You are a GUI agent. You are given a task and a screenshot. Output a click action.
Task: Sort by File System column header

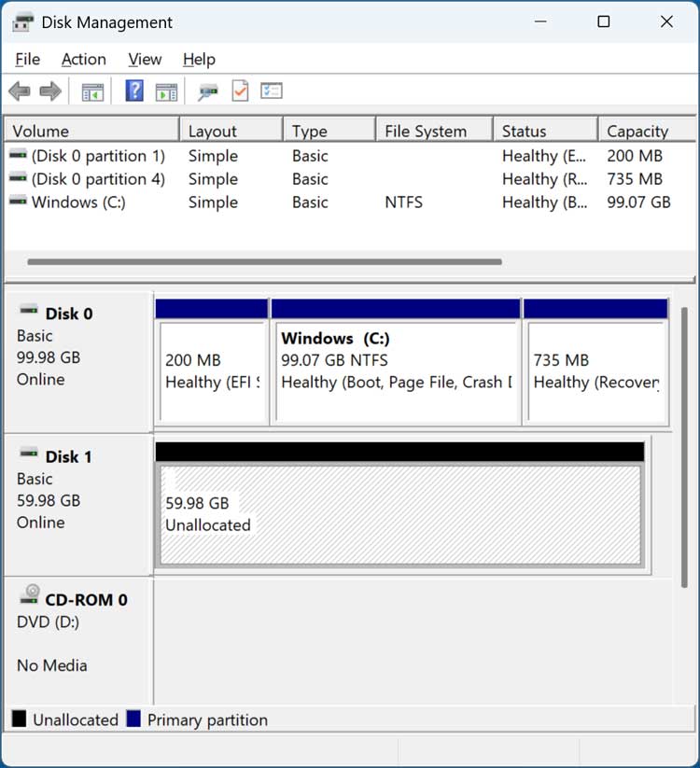point(435,131)
